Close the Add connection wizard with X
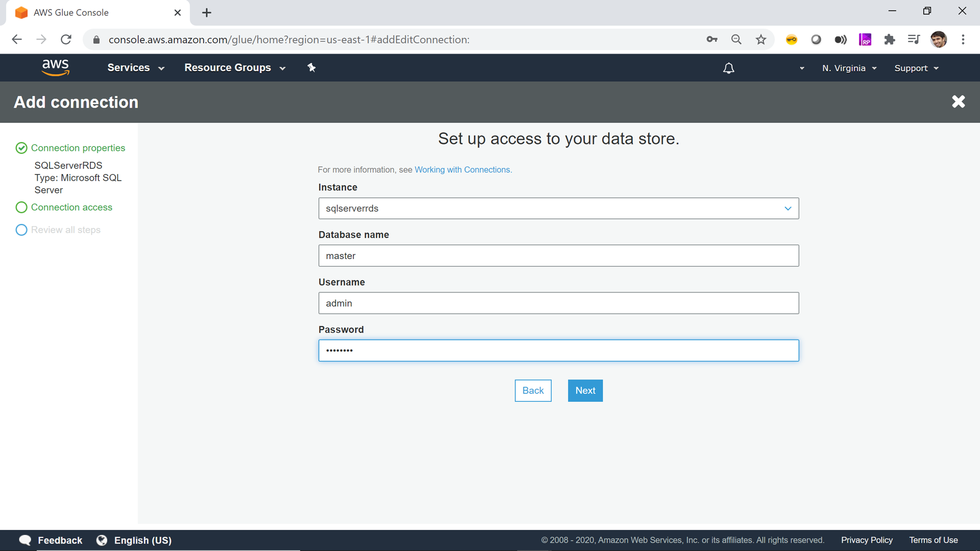The height and width of the screenshot is (551, 980). (958, 102)
